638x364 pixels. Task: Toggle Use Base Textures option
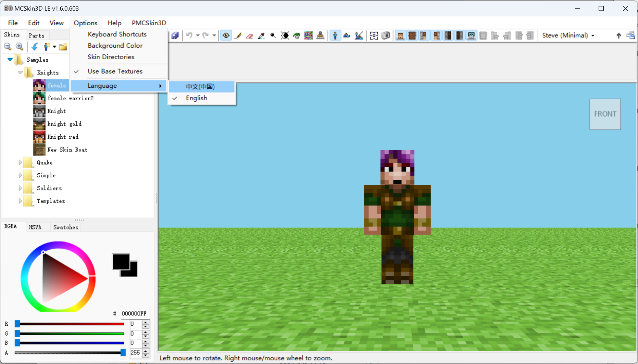pos(119,71)
